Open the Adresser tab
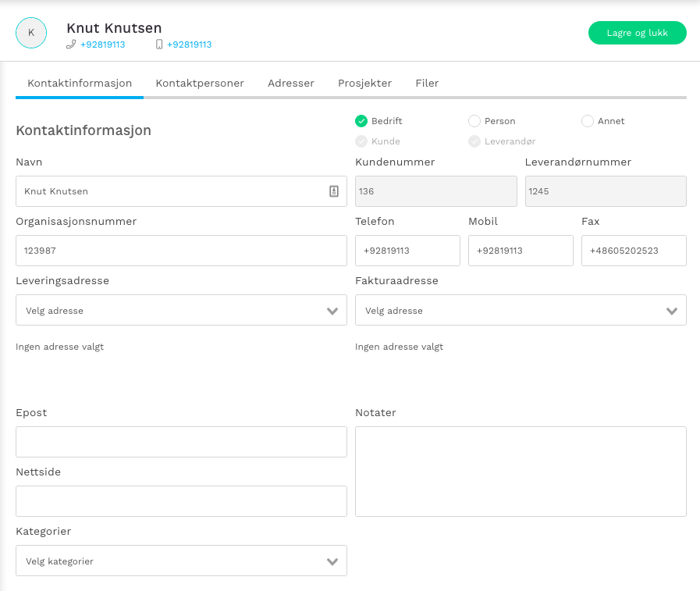Viewport: 700px width, 591px height. (x=291, y=83)
